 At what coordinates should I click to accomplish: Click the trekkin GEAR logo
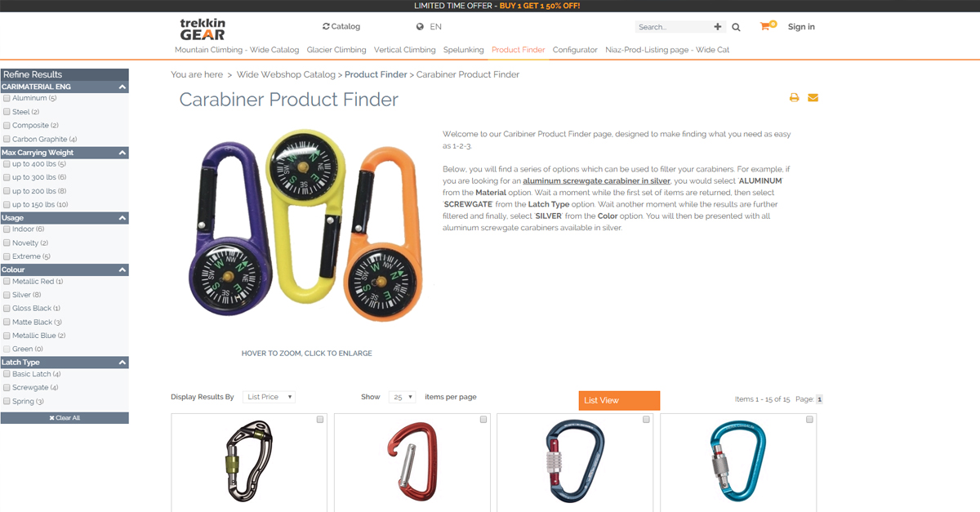pyautogui.click(x=203, y=29)
